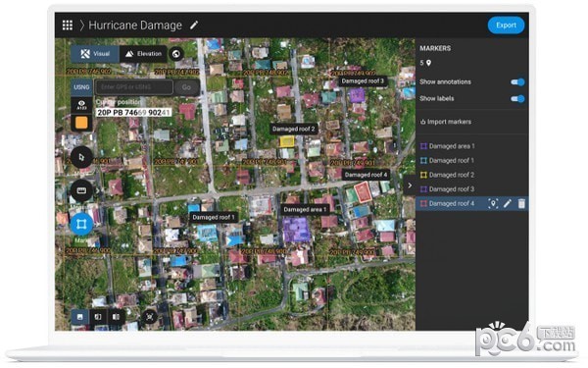The image size is (588, 368).
Task: Locate Damaged roof 4 on the map
Action: (493, 203)
